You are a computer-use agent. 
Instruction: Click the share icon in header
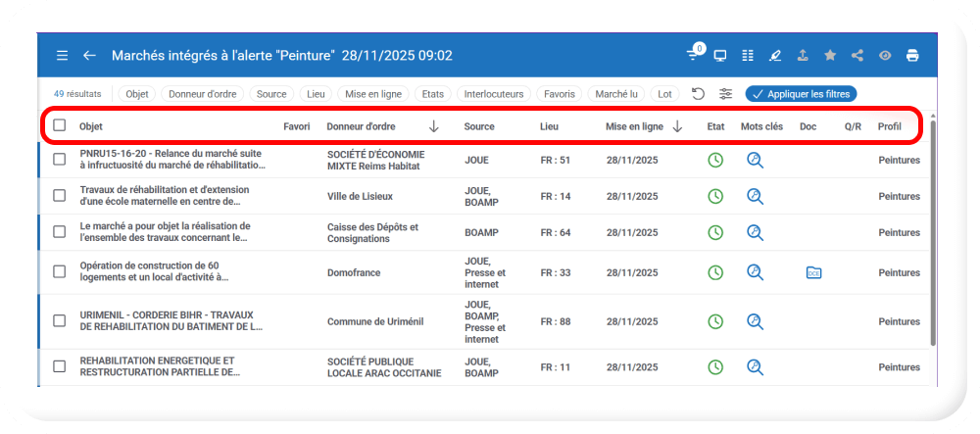[x=857, y=56]
